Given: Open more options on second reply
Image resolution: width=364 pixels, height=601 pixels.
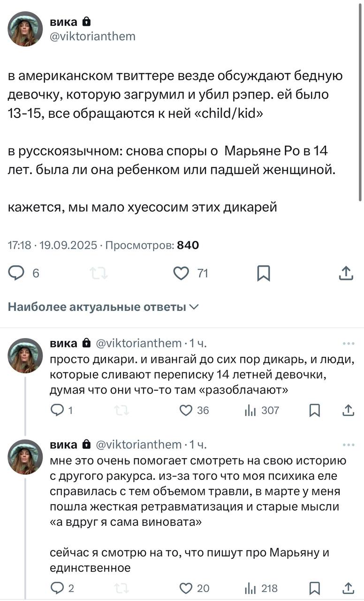Looking at the screenshot, I should point(349,444).
